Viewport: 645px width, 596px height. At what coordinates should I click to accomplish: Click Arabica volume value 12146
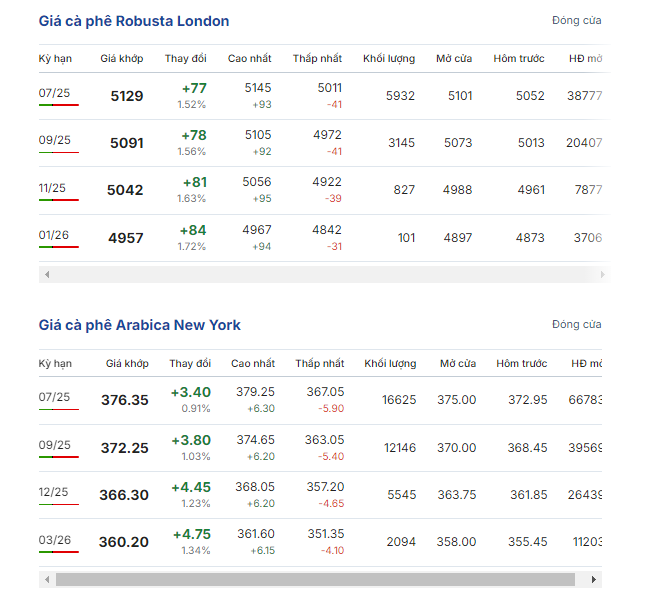(x=400, y=448)
